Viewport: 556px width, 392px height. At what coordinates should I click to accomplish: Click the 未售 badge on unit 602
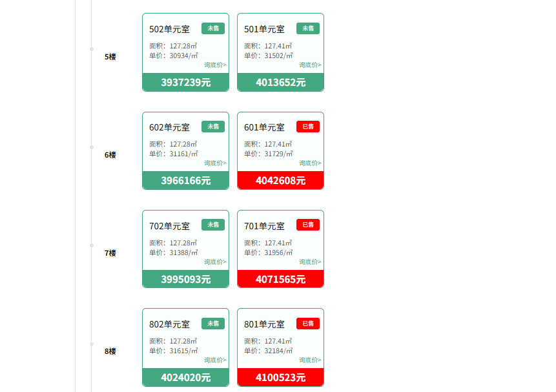[x=212, y=127]
